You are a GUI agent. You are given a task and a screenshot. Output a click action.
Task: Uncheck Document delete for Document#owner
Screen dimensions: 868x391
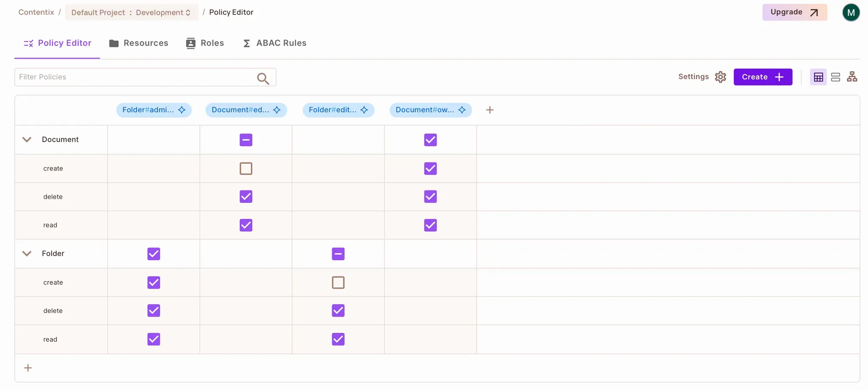[430, 197]
